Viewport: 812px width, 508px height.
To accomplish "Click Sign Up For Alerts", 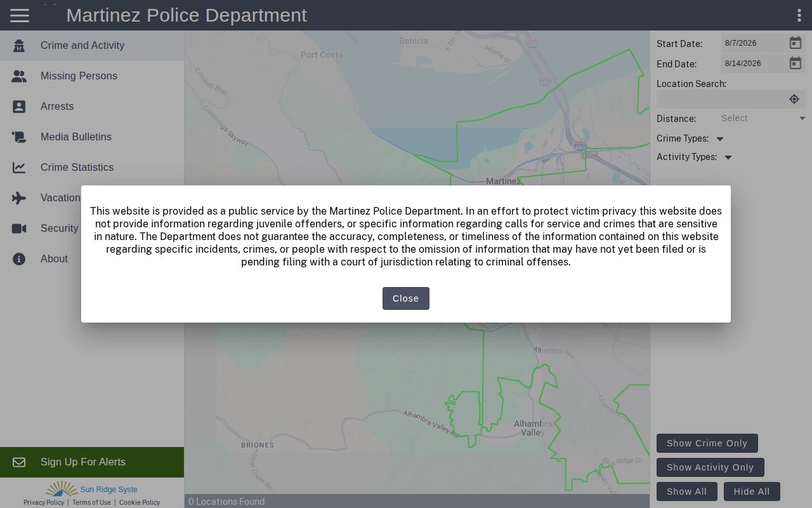I will pyautogui.click(x=92, y=462).
